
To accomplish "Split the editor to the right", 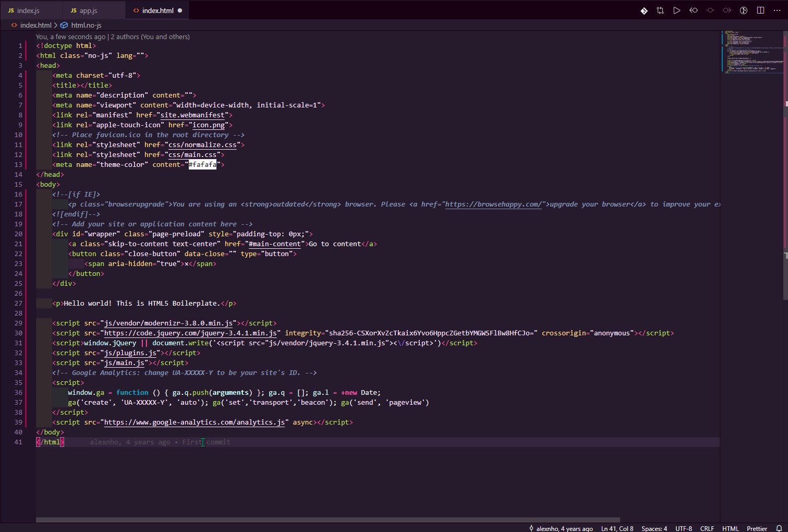I will tap(760, 10).
